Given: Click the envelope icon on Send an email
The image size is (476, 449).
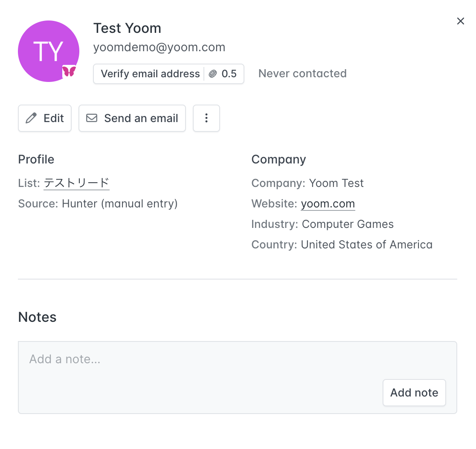Looking at the screenshot, I should [92, 118].
